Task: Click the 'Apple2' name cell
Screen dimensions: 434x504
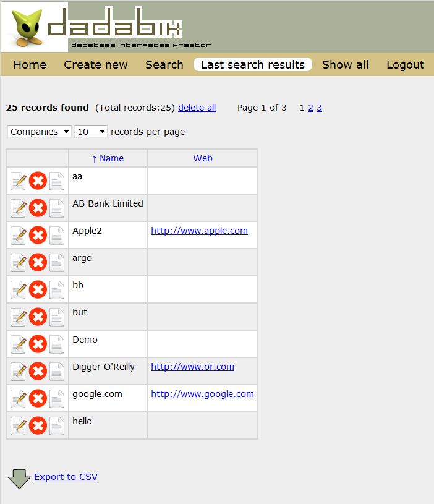Action: click(108, 235)
